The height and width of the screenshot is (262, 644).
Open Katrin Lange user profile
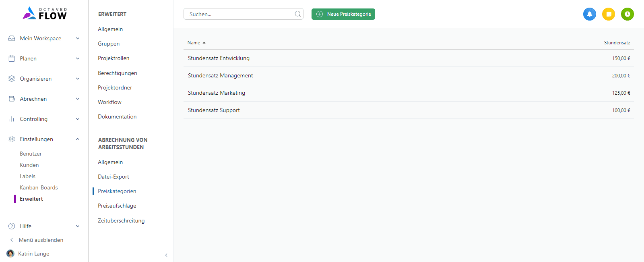(34, 254)
